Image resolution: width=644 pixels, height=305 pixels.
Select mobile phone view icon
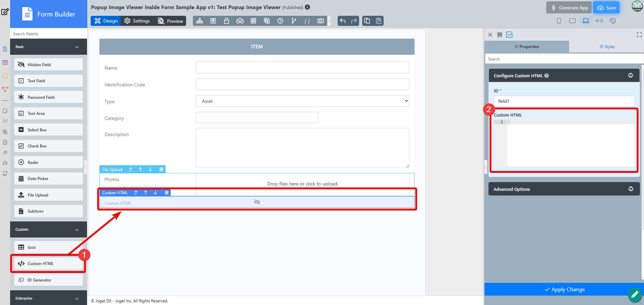pyautogui.click(x=559, y=21)
